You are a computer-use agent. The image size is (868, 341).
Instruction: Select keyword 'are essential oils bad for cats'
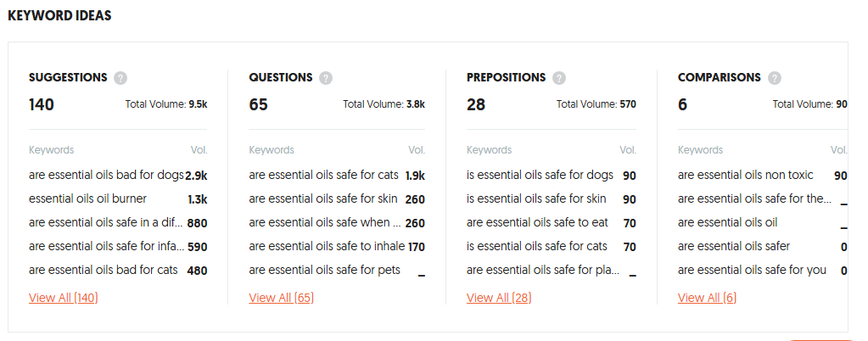(103, 270)
